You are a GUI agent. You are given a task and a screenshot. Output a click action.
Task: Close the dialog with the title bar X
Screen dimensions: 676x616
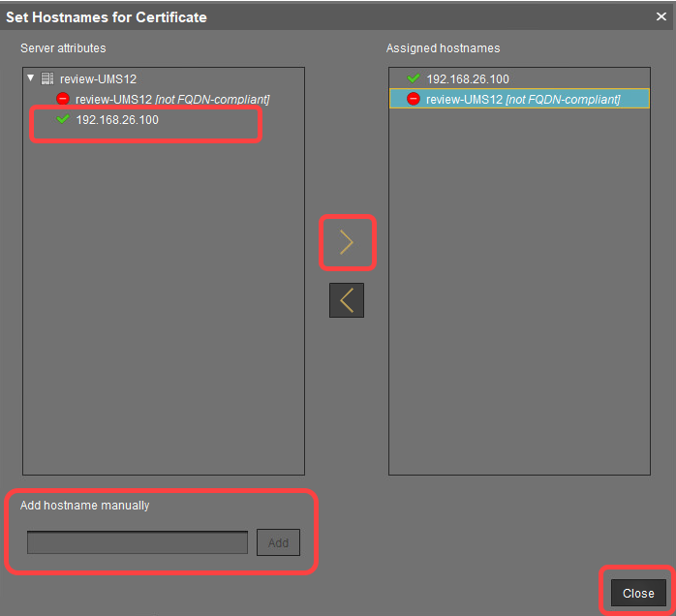pos(661,16)
